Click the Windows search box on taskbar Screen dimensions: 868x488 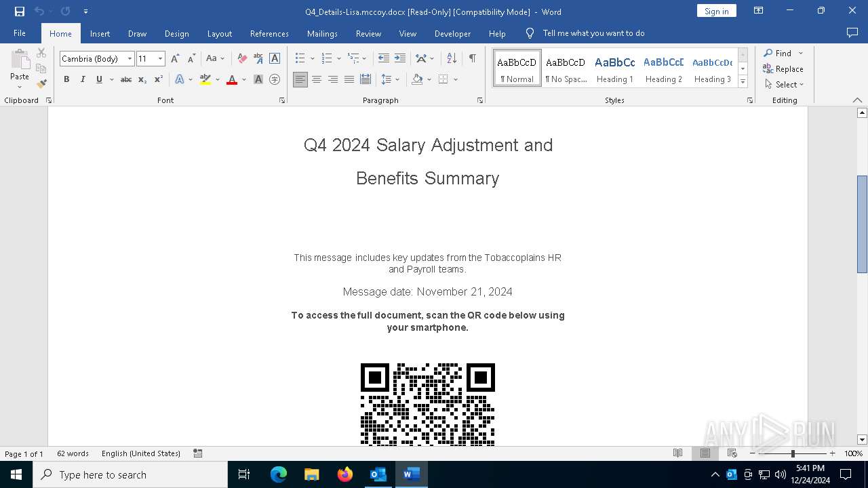[130, 474]
